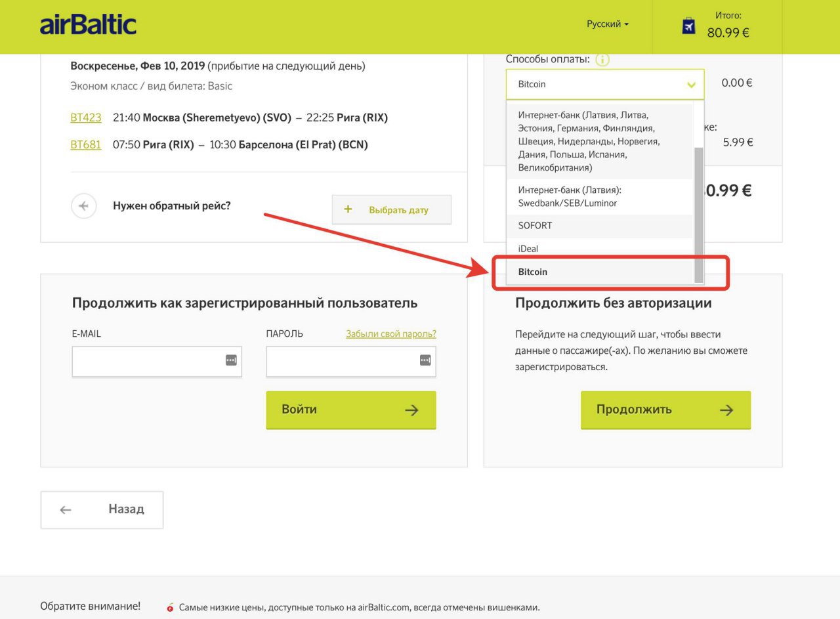The width and height of the screenshot is (840, 619).
Task: Choose SOFORT payment option
Action: pos(599,225)
